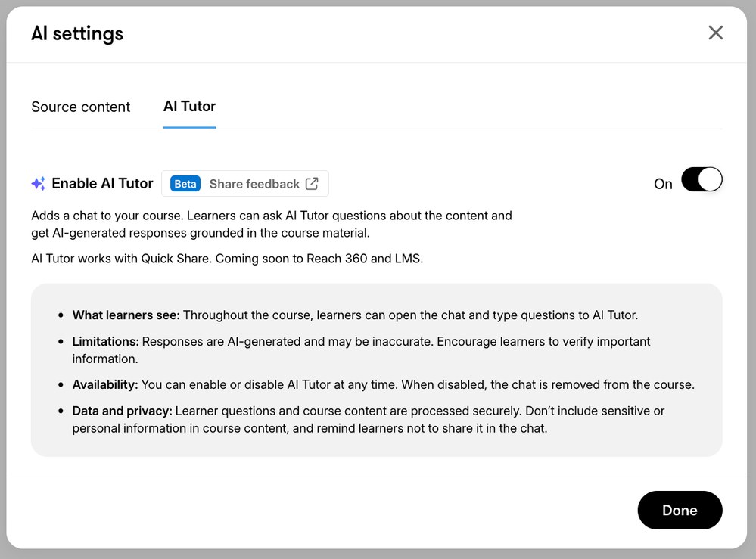Click the bullet dot before Limitations
This screenshot has width=756, height=559.
(x=61, y=342)
